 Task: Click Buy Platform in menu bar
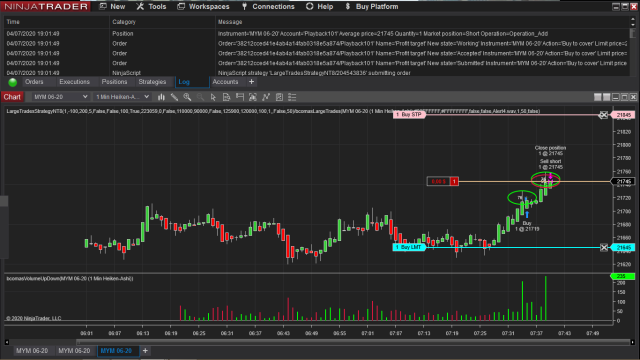(371, 7)
